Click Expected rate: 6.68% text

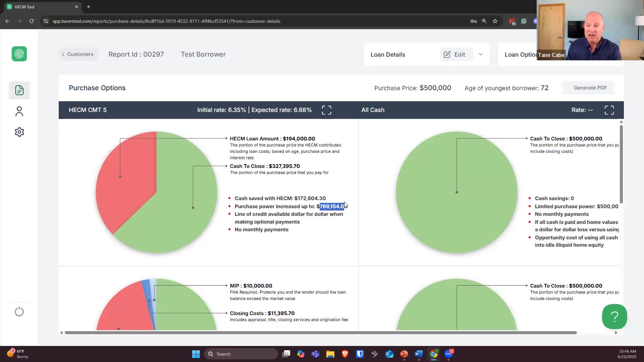tap(281, 110)
